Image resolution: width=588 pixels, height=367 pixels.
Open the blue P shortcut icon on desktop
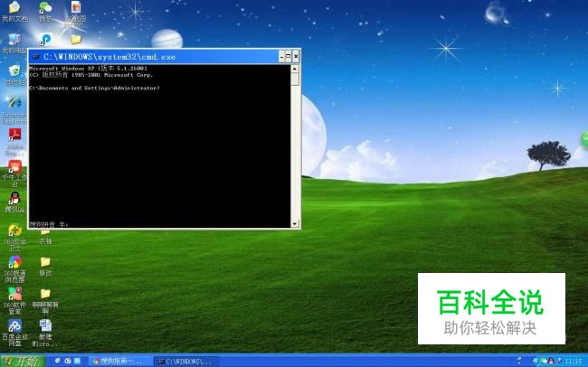(x=46, y=40)
